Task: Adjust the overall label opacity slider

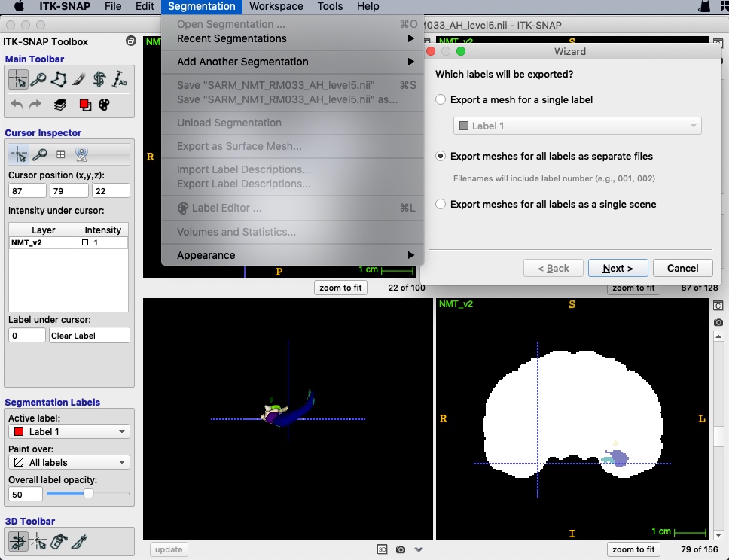Action: click(x=88, y=494)
